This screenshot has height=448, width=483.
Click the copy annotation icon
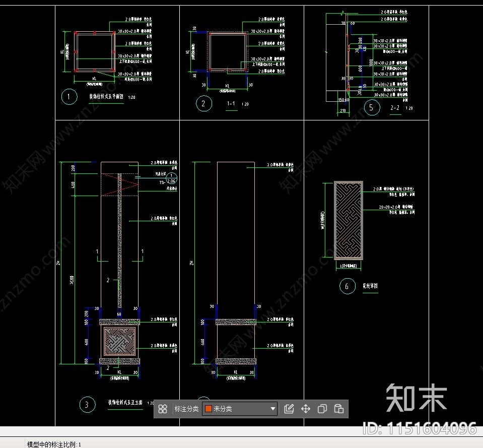(x=322, y=409)
